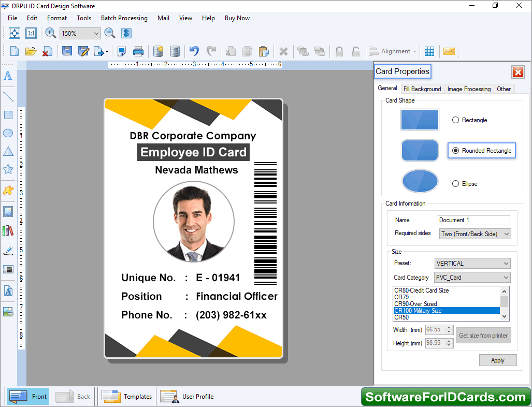This screenshot has height=407, width=532.
Task: Click the paste clipboard icon
Action: pyautogui.click(x=264, y=51)
